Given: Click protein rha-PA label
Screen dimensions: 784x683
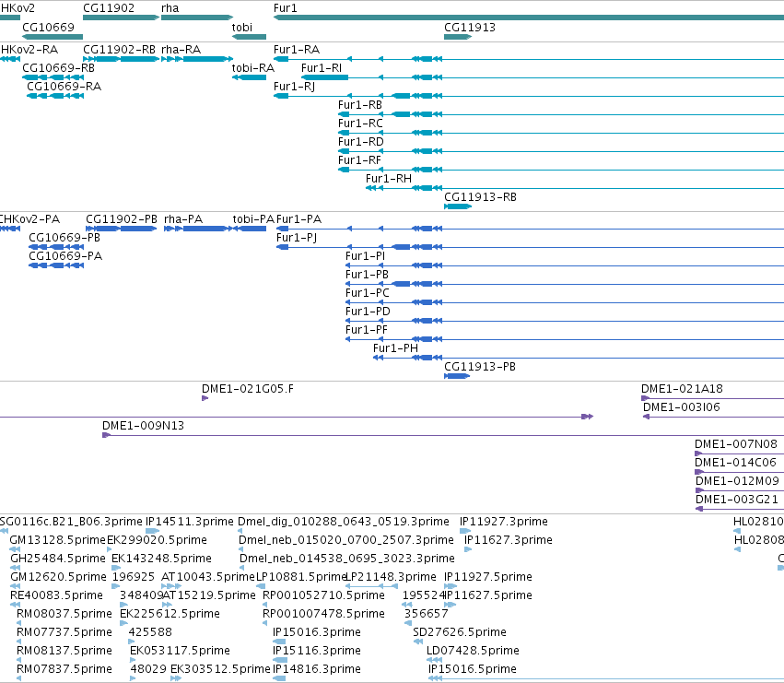Looking at the screenshot, I should click(x=183, y=219).
